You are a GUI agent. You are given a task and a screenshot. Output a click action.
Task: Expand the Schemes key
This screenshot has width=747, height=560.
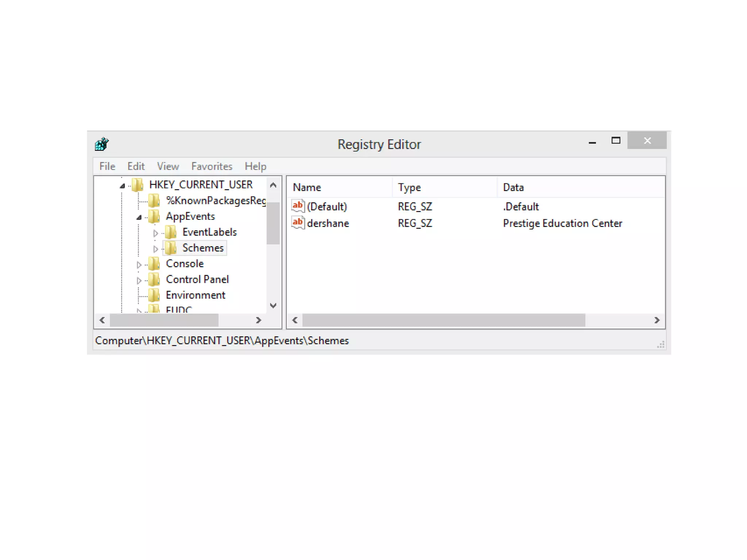[x=155, y=249]
